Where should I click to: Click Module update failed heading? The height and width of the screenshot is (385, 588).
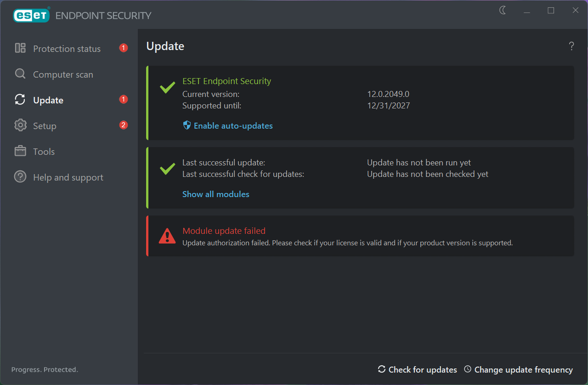pos(224,231)
